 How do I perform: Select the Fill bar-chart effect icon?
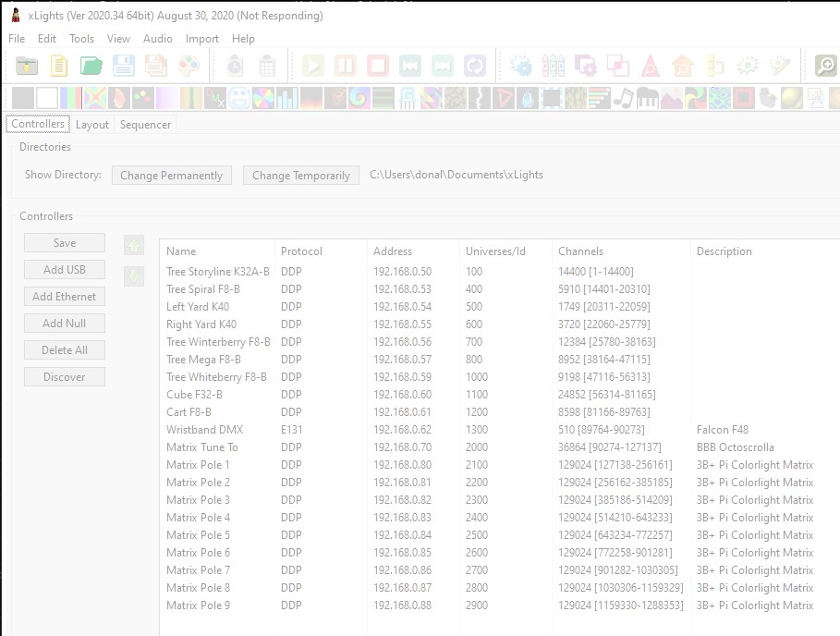[287, 98]
